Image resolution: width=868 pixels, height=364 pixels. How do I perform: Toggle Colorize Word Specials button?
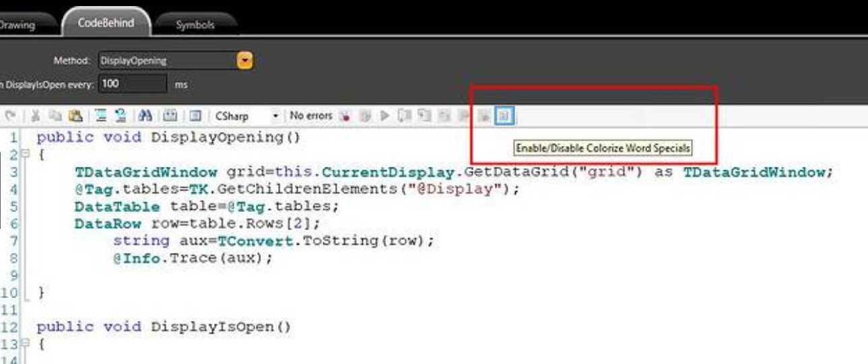coord(504,116)
